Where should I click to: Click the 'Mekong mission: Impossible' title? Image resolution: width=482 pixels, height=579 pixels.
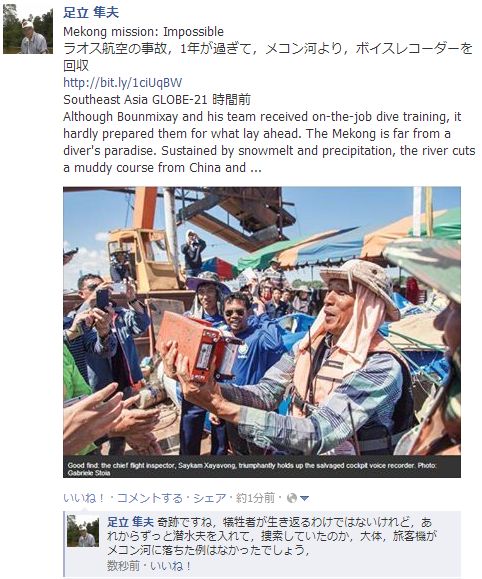tap(143, 32)
